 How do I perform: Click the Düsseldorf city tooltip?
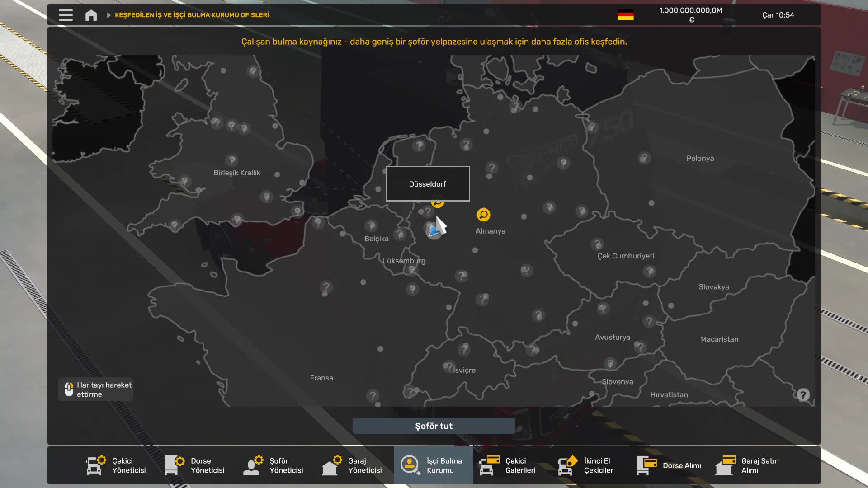(x=427, y=184)
